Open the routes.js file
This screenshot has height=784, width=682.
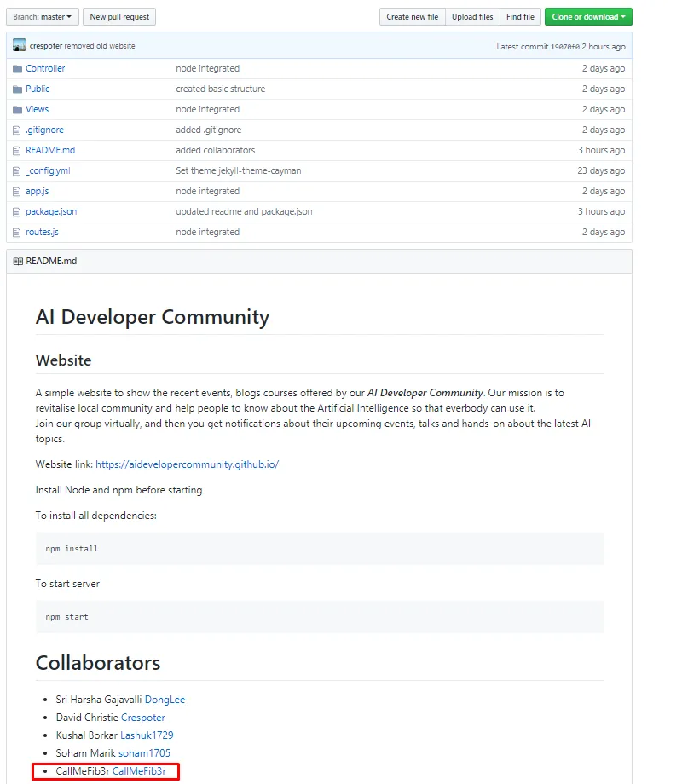[42, 232]
